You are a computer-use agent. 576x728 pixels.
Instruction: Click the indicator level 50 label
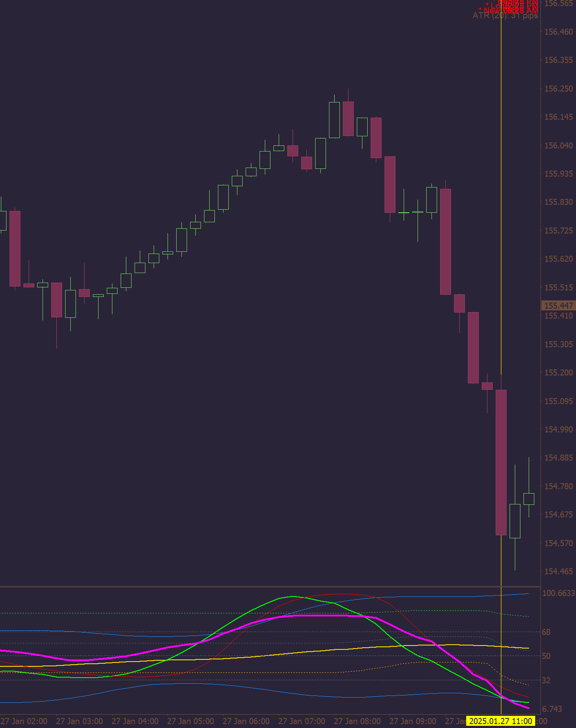(x=546, y=656)
